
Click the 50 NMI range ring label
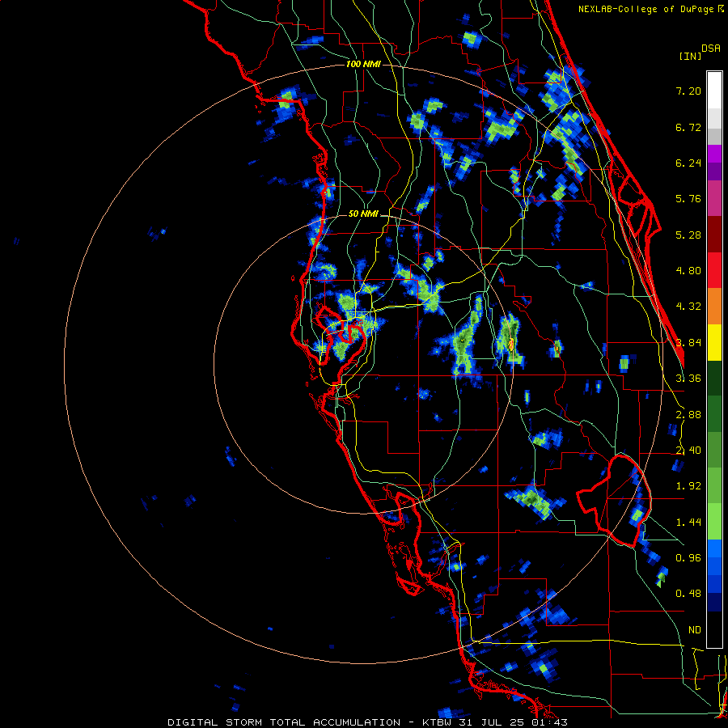[363, 214]
